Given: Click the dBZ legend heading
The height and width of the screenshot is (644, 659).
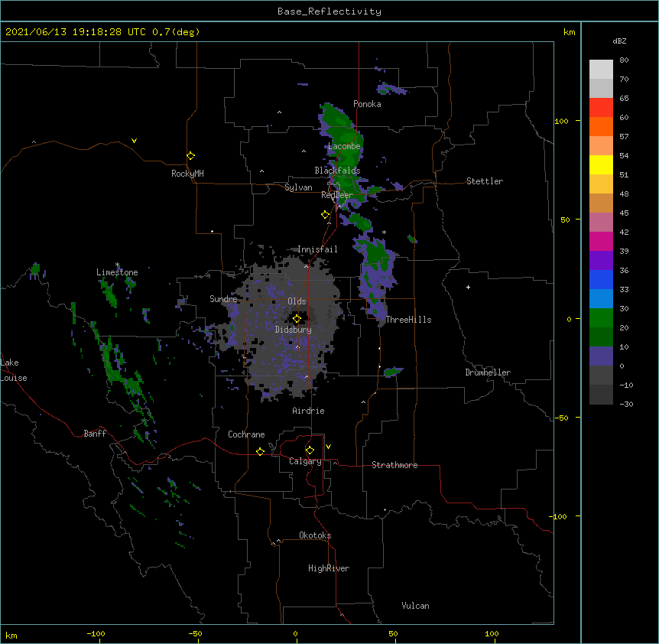Looking at the screenshot, I should [619, 41].
